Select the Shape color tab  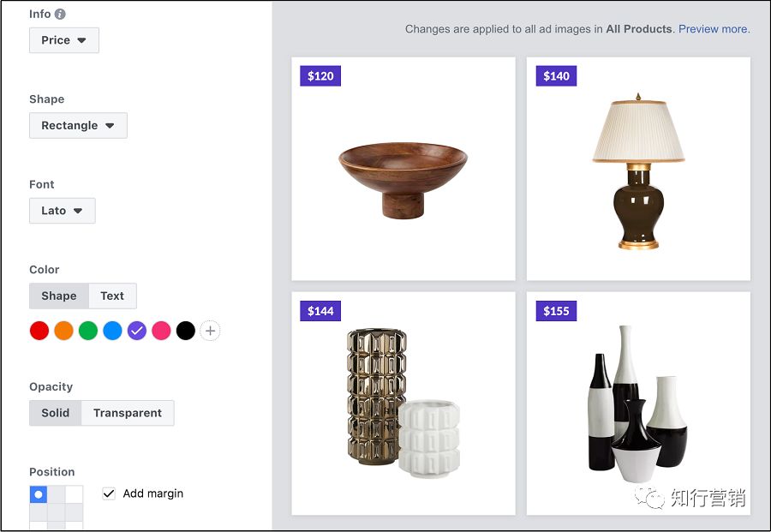[59, 296]
